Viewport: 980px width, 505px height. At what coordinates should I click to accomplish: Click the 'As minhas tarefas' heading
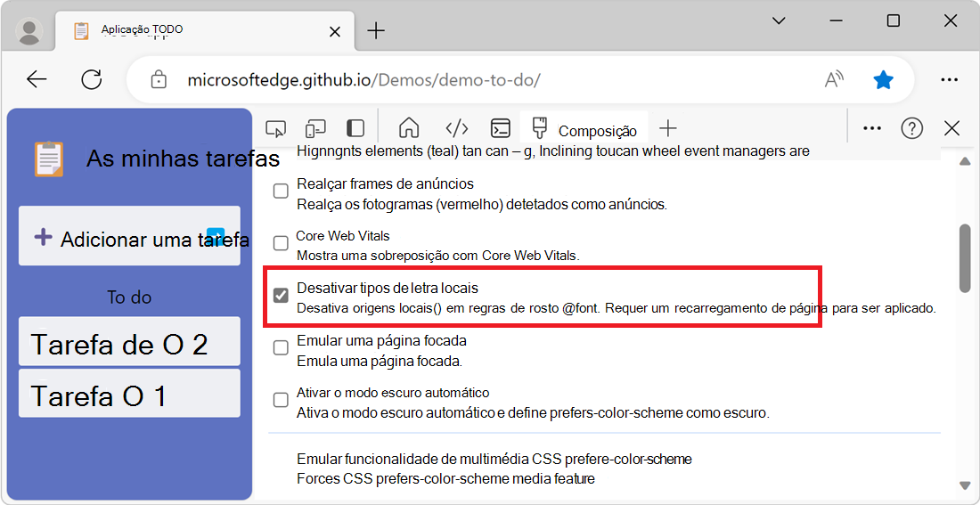184,159
